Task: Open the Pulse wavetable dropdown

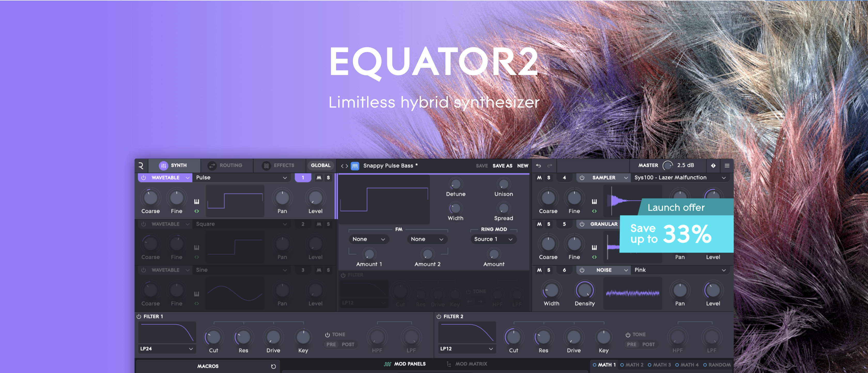Action: point(241,177)
